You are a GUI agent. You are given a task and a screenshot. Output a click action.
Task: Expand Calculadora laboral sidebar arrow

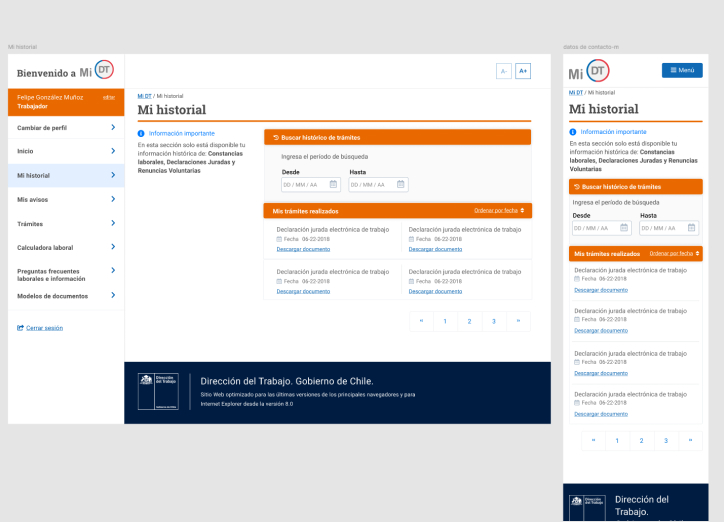click(x=113, y=247)
